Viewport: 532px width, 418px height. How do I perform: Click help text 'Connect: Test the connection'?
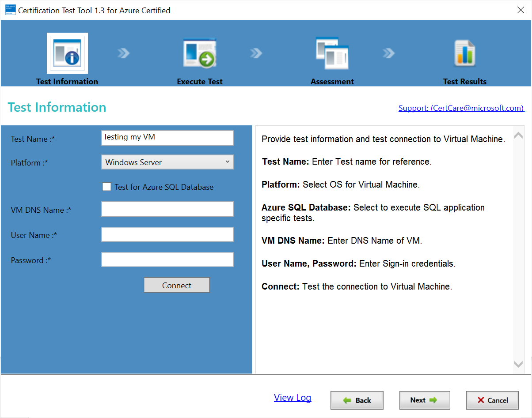click(x=357, y=286)
